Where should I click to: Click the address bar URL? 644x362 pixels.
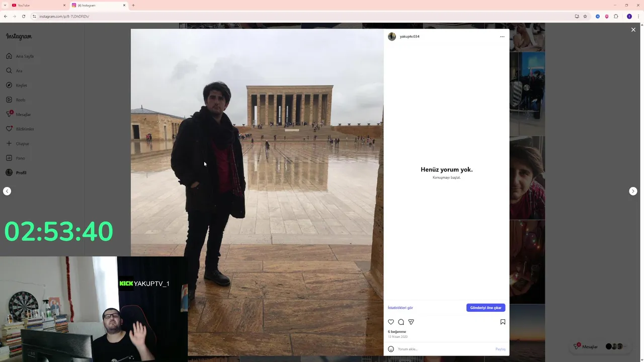64,16
